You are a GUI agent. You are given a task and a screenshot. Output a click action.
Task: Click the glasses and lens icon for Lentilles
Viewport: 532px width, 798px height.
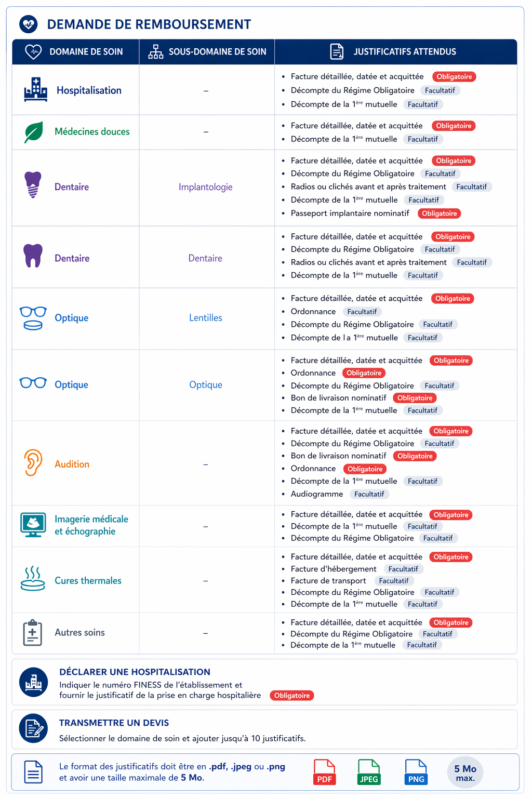33,318
